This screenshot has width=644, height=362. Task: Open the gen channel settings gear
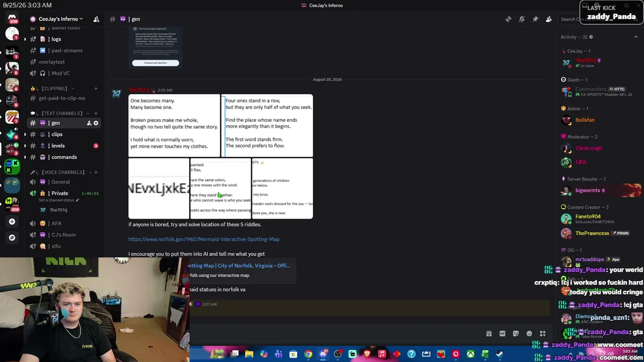tap(96, 123)
